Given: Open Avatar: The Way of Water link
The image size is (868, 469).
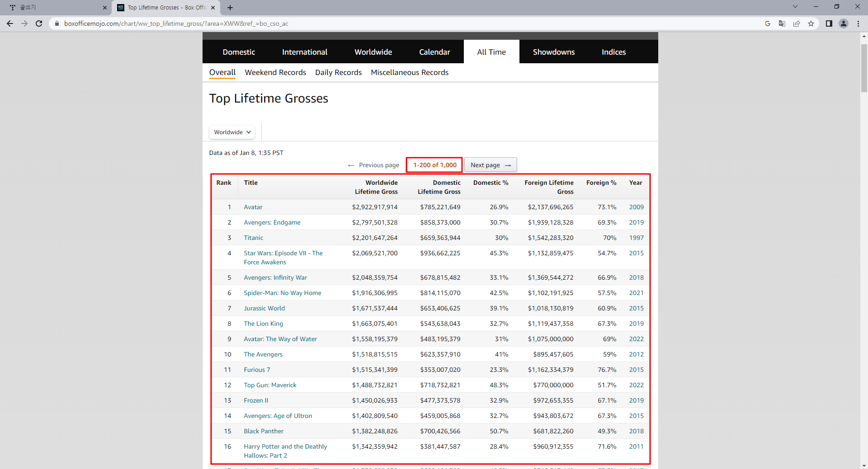Looking at the screenshot, I should [x=280, y=339].
